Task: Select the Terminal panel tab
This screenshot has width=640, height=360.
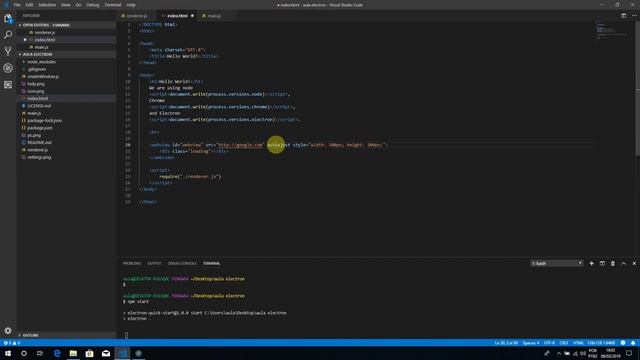Action: pyautogui.click(x=211, y=264)
